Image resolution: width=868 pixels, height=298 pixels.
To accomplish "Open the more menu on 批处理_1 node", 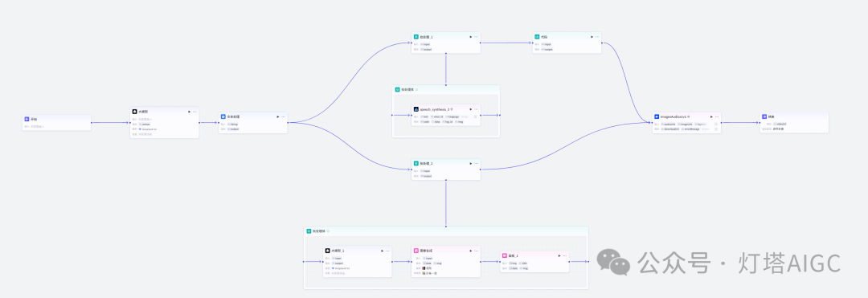I will click(x=476, y=37).
